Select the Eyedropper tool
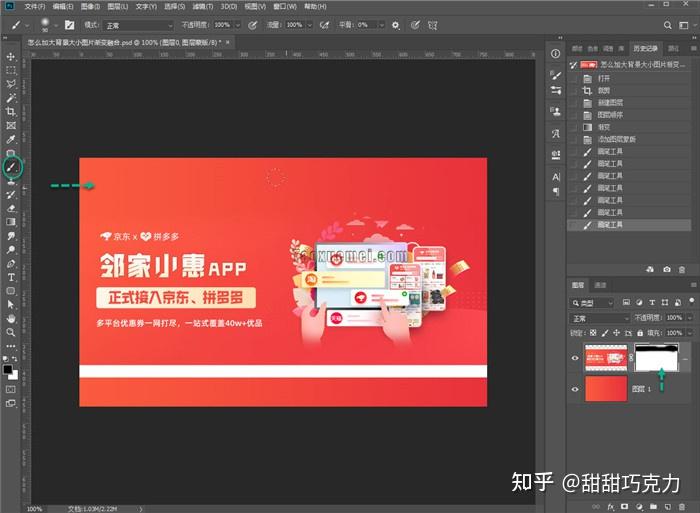Viewport: 700px width, 513px height. tap(11, 139)
